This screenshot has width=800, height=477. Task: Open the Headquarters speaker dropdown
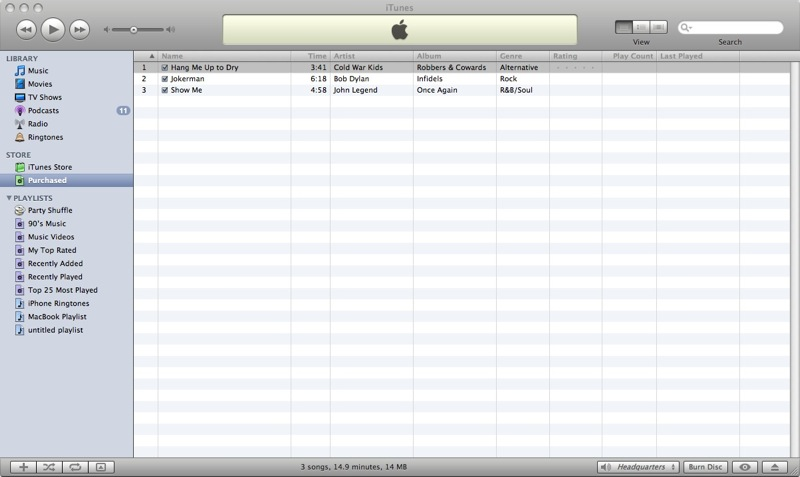tap(638, 467)
